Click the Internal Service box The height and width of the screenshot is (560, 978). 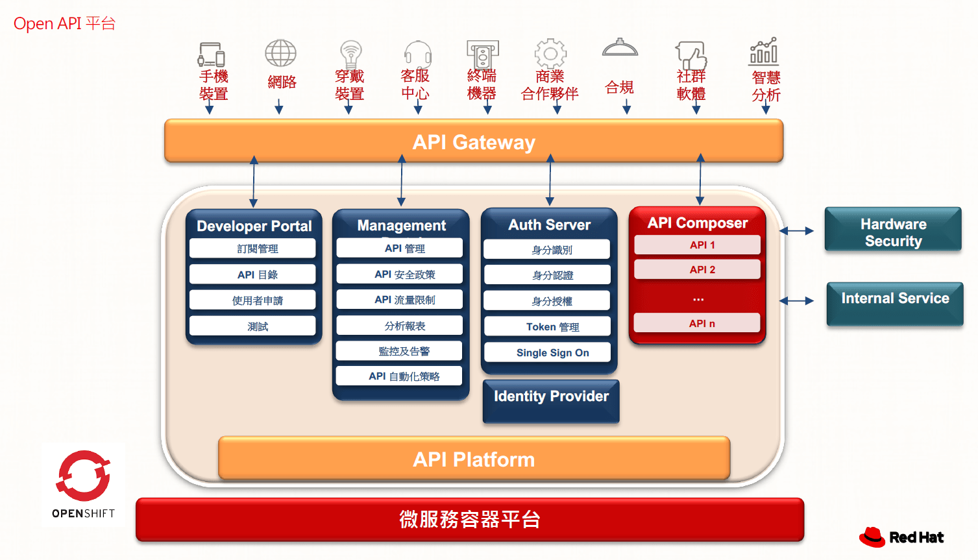point(894,298)
